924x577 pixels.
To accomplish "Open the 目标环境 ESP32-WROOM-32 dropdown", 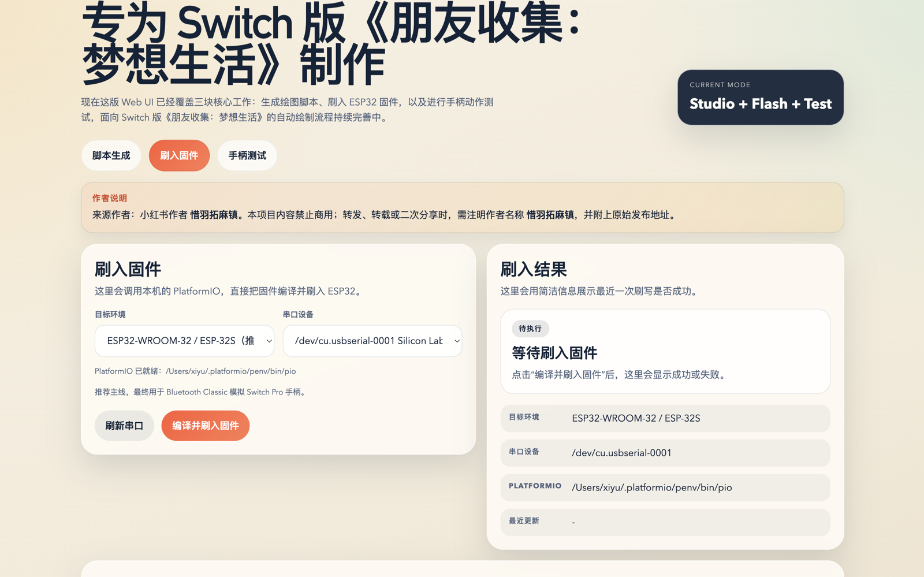I will 184,341.
